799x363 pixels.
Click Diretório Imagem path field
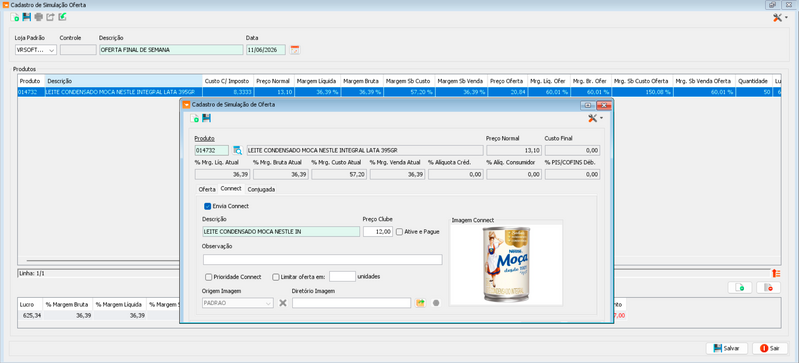[x=352, y=303]
